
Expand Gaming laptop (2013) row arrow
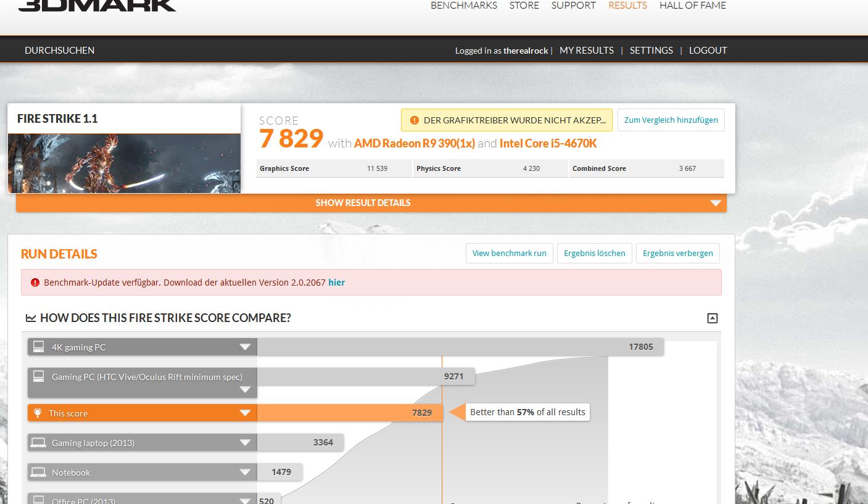coord(245,443)
